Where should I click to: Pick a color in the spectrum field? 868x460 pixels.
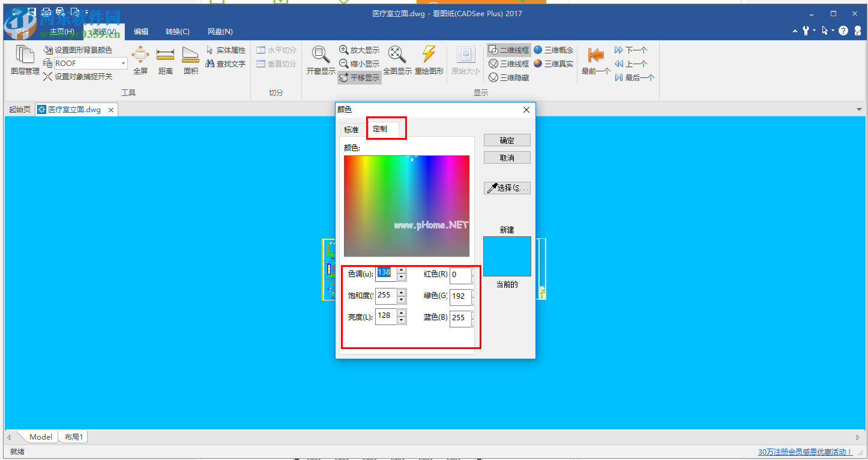coord(407,206)
